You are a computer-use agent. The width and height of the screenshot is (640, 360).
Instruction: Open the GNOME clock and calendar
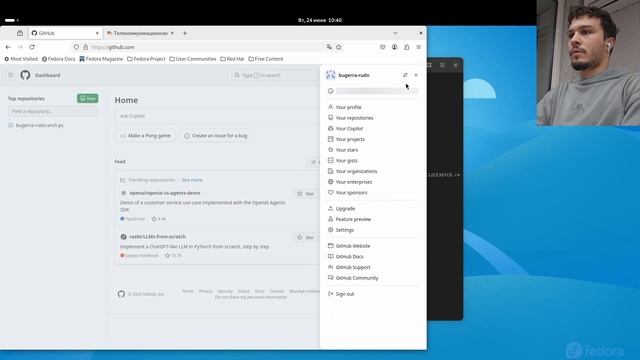(320, 20)
